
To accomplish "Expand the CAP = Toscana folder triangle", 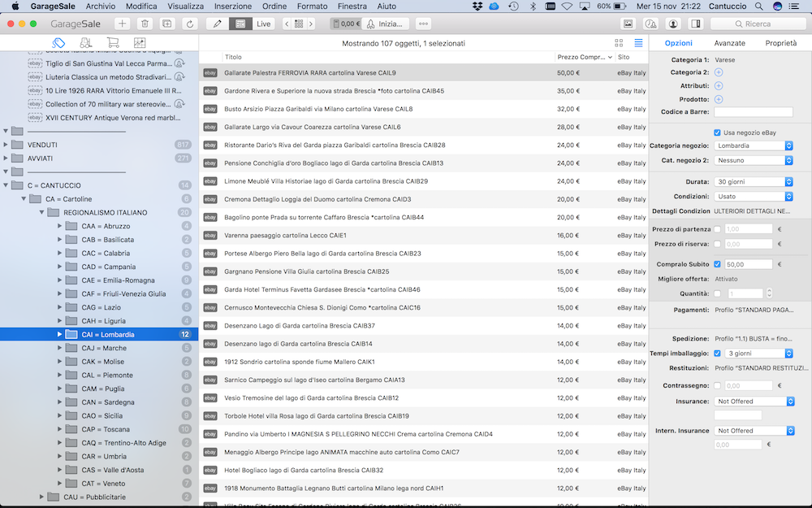I will (59, 429).
